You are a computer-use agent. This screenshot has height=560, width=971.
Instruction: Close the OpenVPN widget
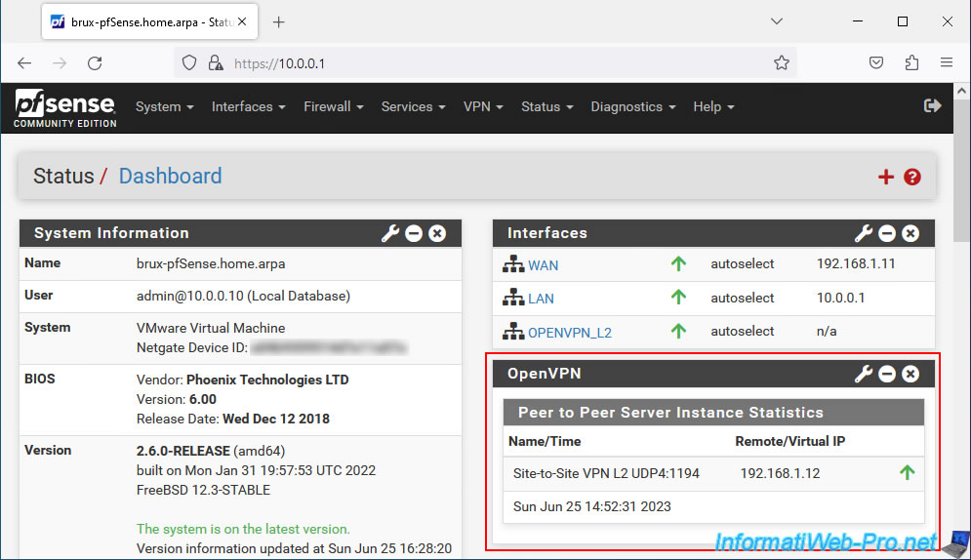[910, 374]
